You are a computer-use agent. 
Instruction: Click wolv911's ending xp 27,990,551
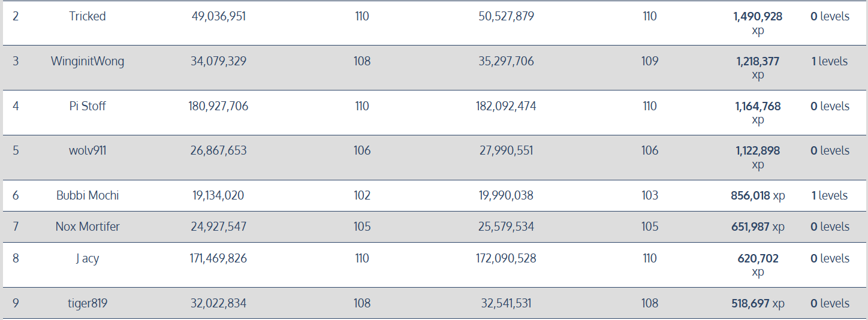[507, 150]
